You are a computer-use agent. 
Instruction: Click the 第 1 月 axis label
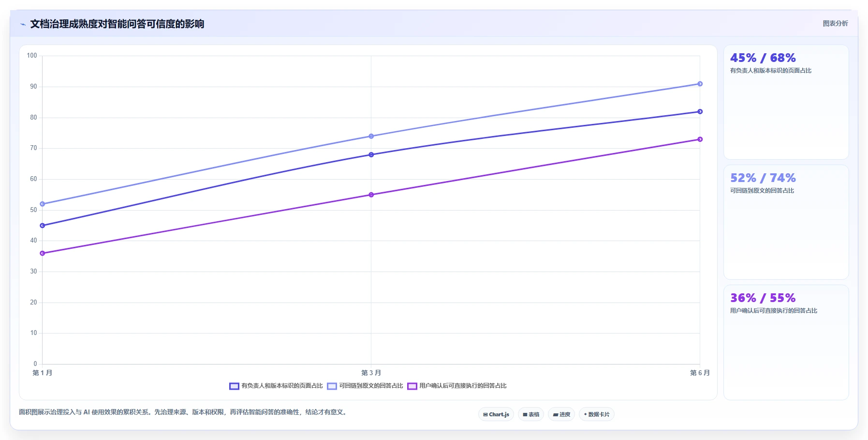click(43, 373)
